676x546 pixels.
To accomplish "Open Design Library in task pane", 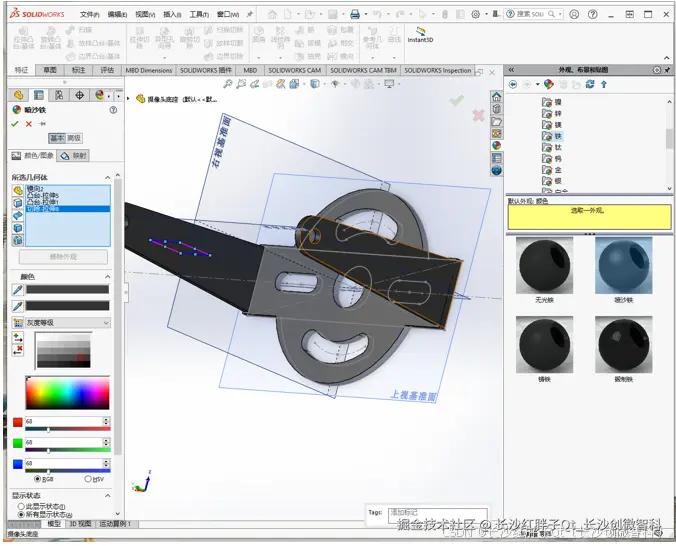I will pos(497,109).
